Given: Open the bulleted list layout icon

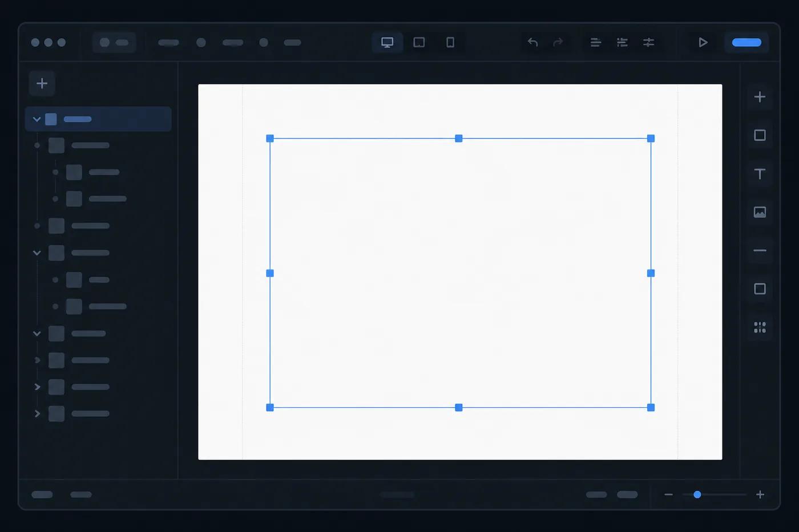Looking at the screenshot, I should (622, 42).
